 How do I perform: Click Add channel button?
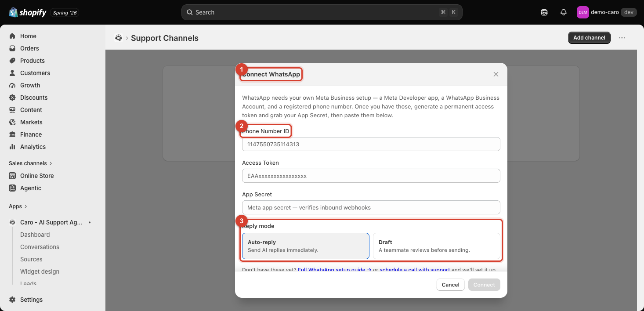(589, 38)
